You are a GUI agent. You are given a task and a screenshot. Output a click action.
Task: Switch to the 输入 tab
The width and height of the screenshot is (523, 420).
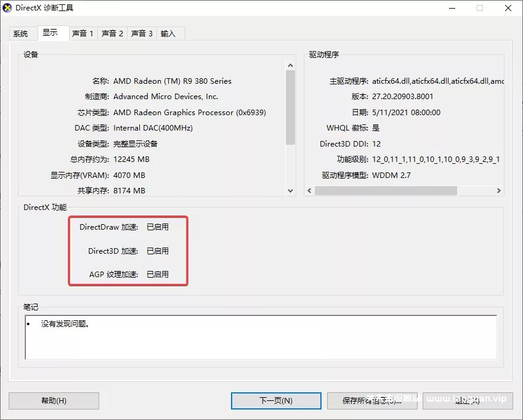coord(169,33)
